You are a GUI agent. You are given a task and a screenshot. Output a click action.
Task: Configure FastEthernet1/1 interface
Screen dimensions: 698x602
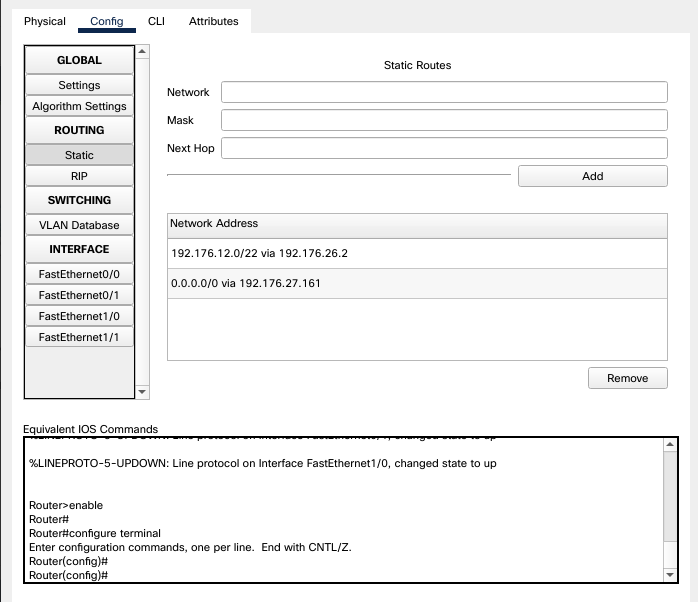point(79,337)
